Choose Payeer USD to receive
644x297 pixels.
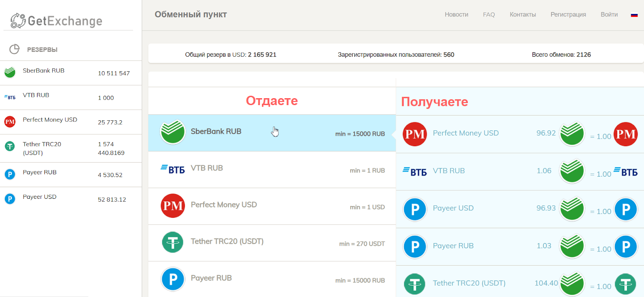click(520, 209)
